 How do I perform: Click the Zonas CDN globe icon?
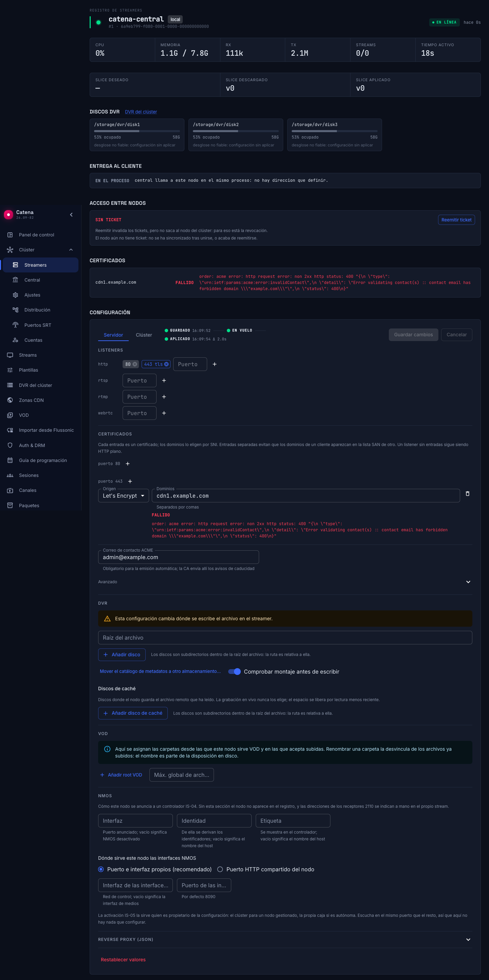point(10,400)
